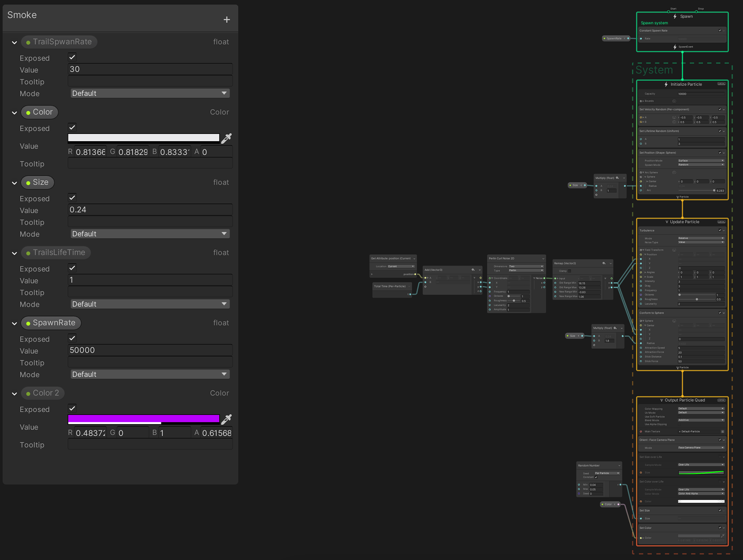The width and height of the screenshot is (743, 560).
Task: Open settings gear on Add (Vector3) node
Action: (x=473, y=270)
